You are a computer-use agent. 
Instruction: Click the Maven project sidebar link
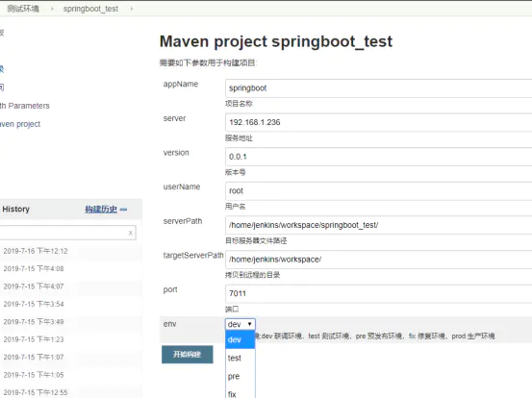20,124
